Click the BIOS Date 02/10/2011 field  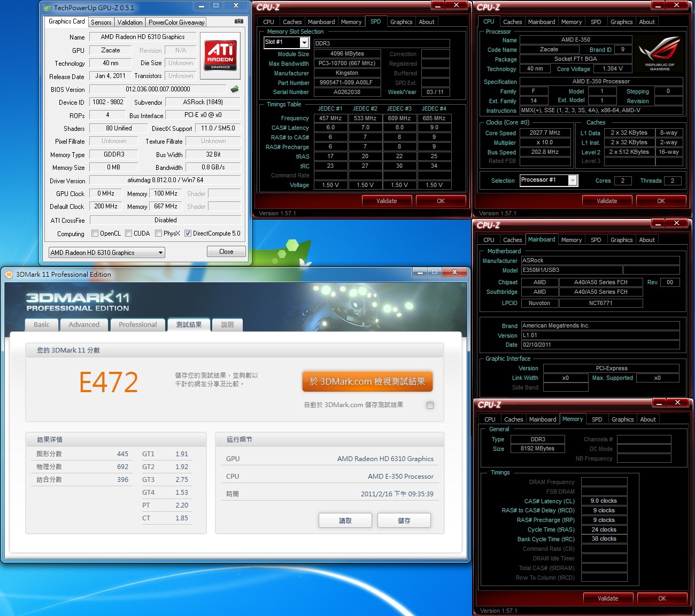point(600,345)
